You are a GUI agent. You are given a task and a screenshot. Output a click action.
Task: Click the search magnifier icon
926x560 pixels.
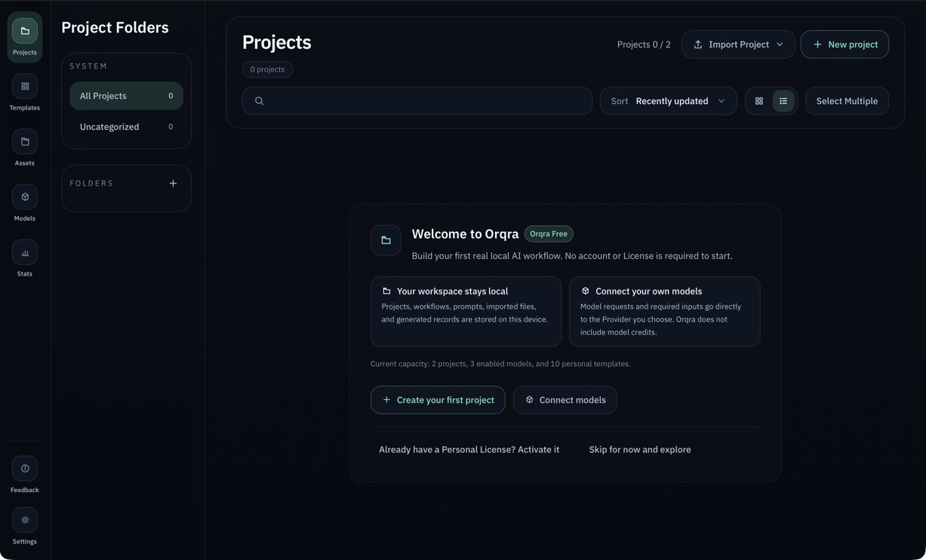tap(259, 101)
